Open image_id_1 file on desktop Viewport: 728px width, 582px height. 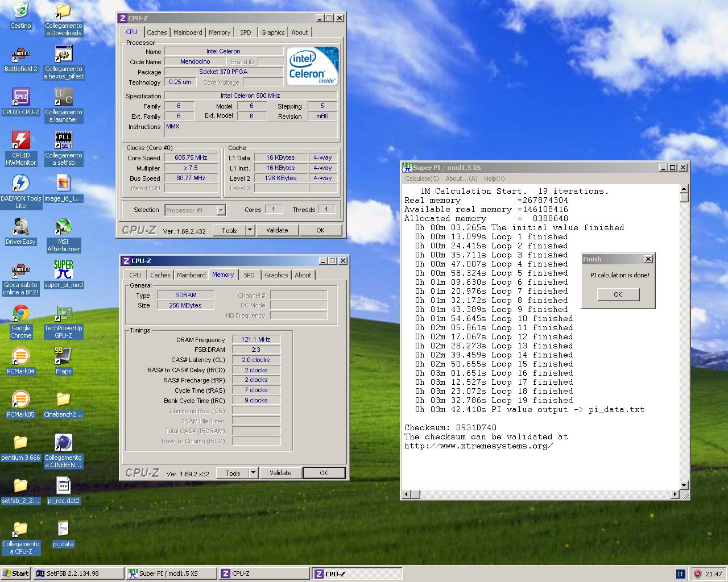(x=64, y=189)
